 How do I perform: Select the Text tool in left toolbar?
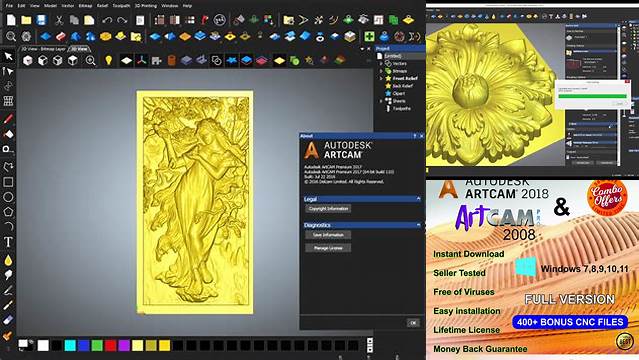pos(8,242)
